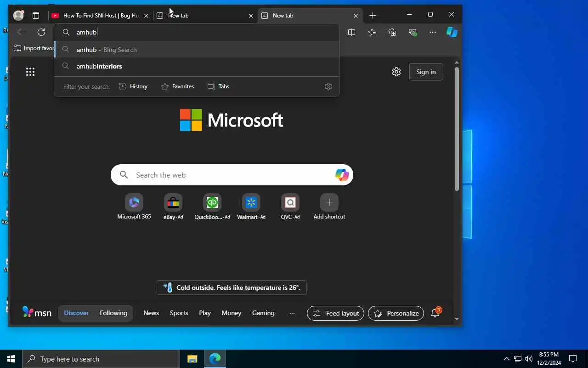Click the Edge taskbar icon

pyautogui.click(x=215, y=359)
